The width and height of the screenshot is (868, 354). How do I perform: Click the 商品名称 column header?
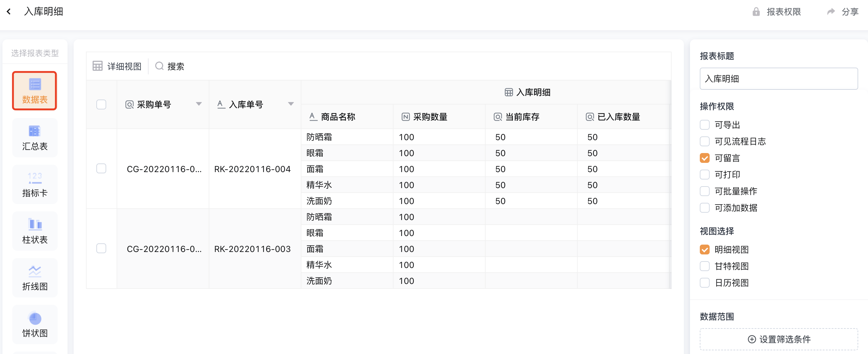[x=347, y=117]
